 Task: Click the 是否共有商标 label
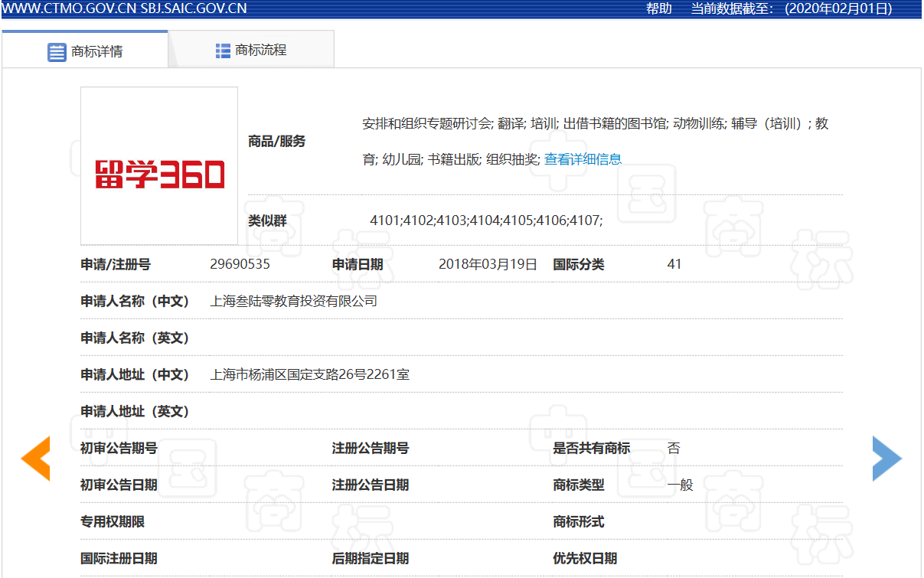[592, 448]
